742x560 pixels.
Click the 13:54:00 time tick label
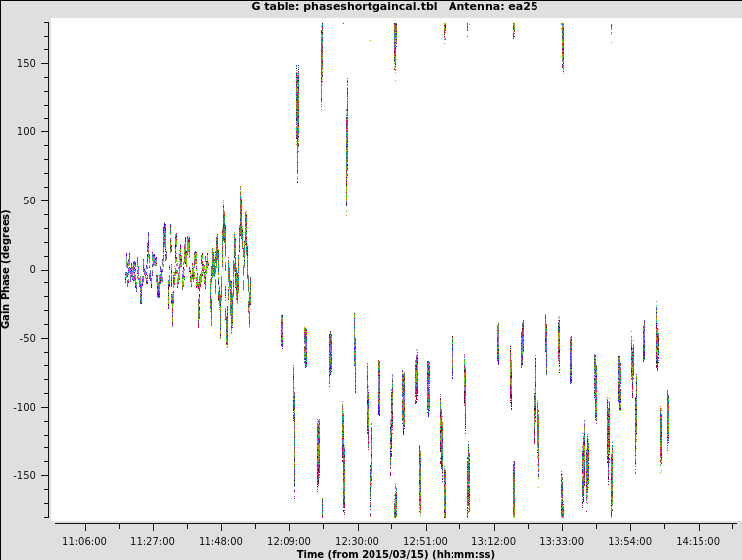629,541
